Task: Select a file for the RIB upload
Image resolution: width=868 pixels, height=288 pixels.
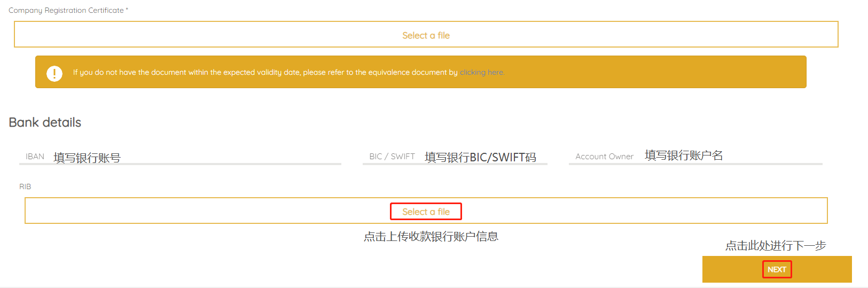Action: pos(426,212)
